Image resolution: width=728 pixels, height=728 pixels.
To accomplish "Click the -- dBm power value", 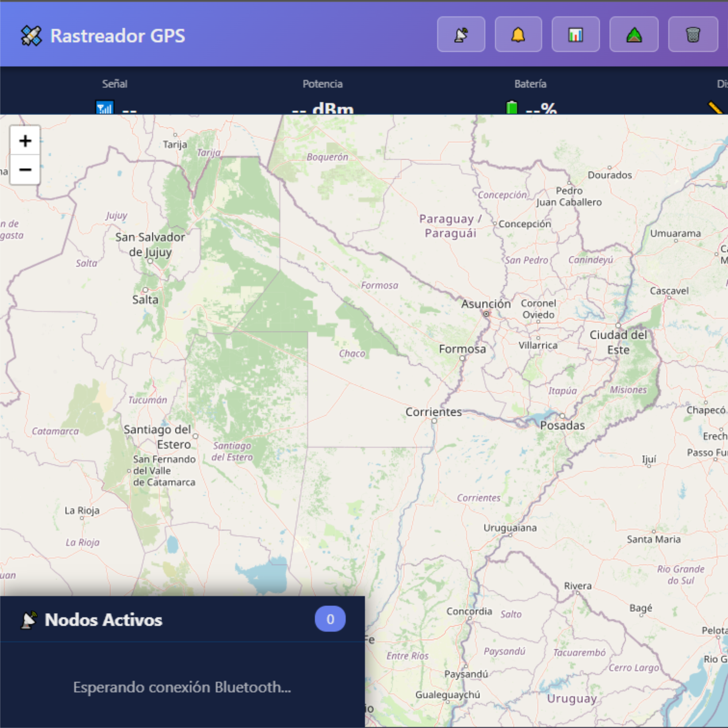I will tap(322, 109).
